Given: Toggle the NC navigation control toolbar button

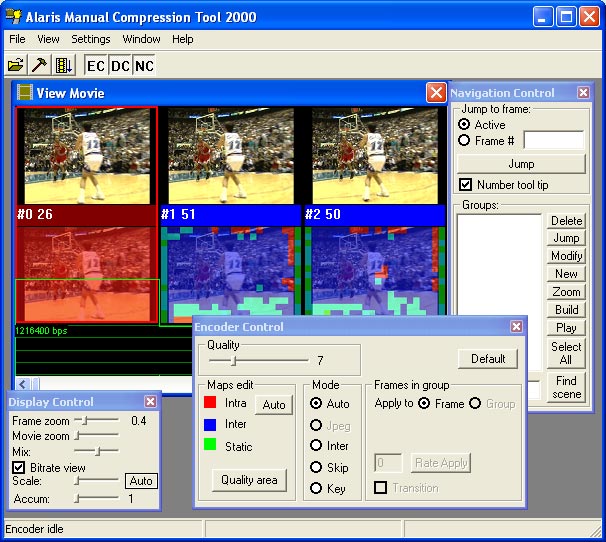Looking at the screenshot, I should click(145, 65).
